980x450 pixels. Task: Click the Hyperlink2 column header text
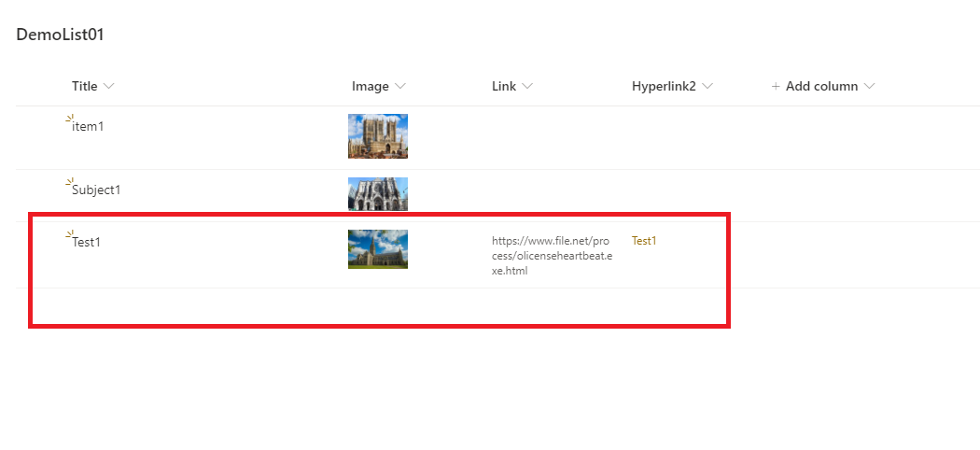(664, 86)
